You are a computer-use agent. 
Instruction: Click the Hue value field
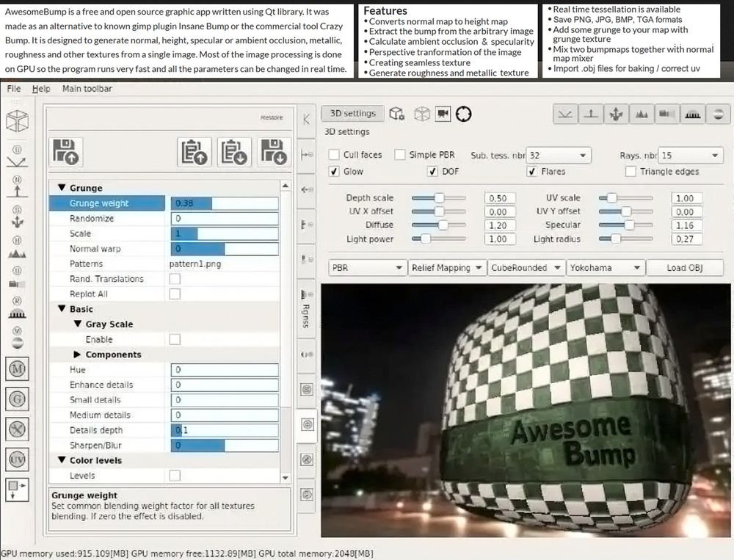[x=225, y=370]
